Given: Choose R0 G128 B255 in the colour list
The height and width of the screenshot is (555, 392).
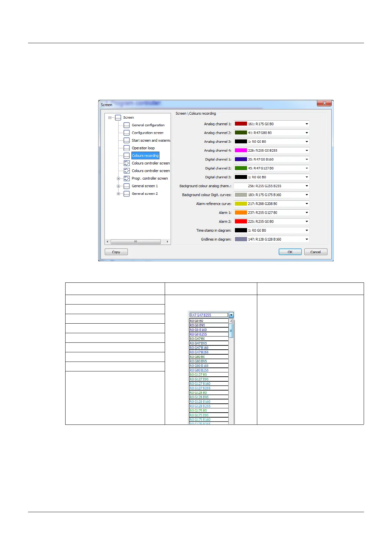Looking at the screenshot, I should coord(209,406).
